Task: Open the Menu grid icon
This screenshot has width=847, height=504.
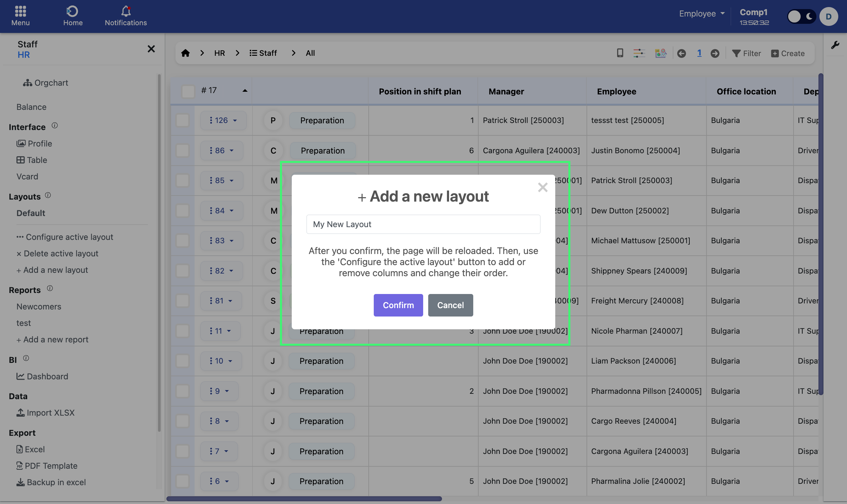Action: coord(21,16)
